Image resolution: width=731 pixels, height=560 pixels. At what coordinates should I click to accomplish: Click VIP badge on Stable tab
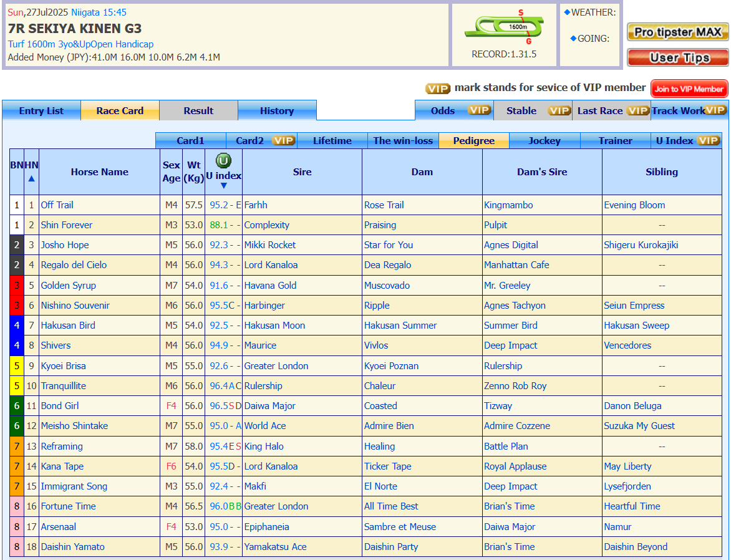pyautogui.click(x=559, y=110)
